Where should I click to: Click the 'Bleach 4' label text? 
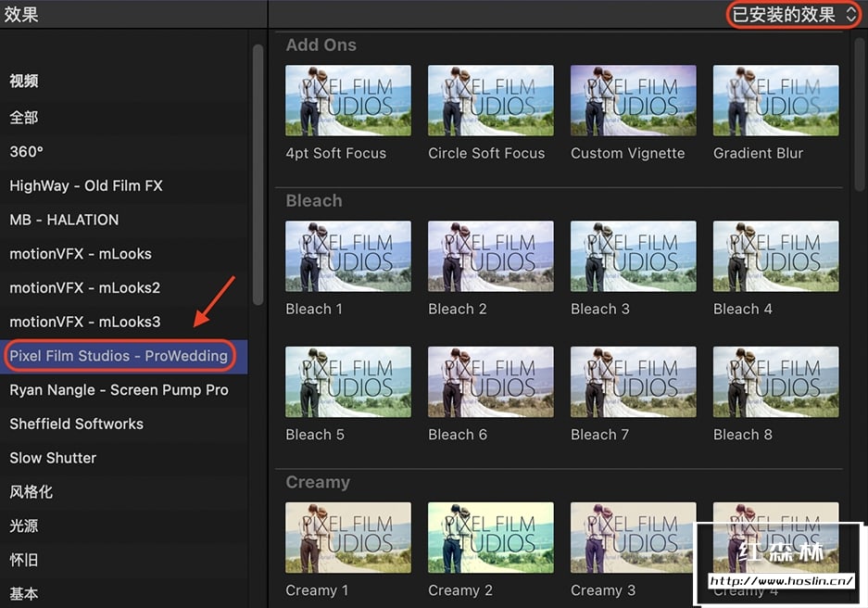coord(742,309)
